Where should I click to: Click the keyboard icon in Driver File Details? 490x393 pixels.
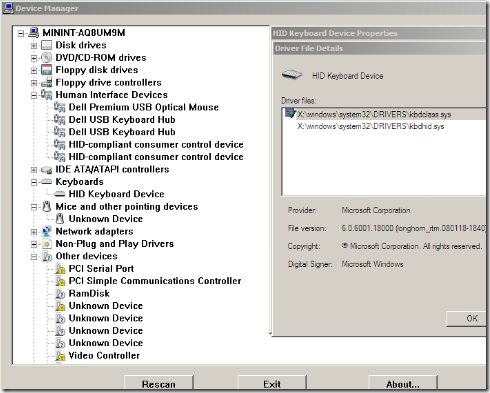click(292, 75)
